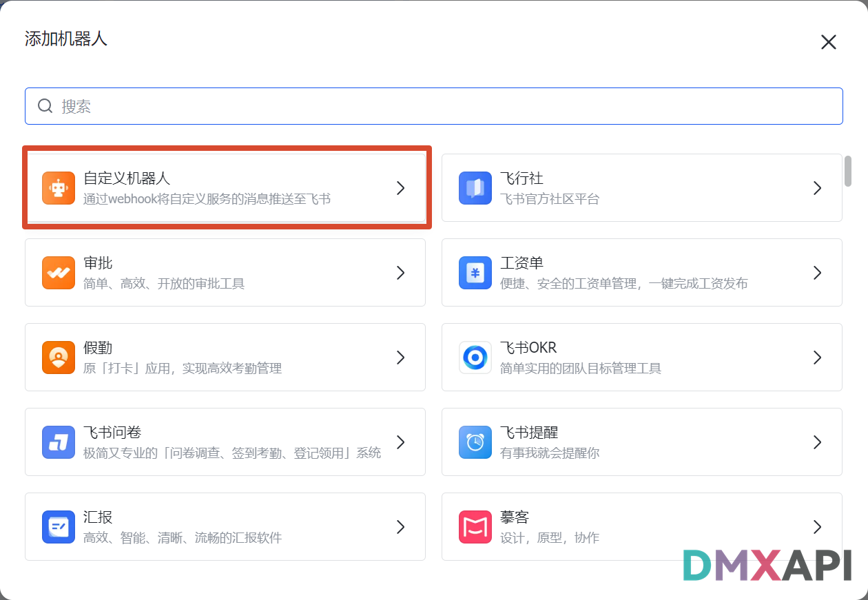Click the 设计，原型，协作 description
Screen dimensions: 868x600
pyautogui.click(x=550, y=538)
